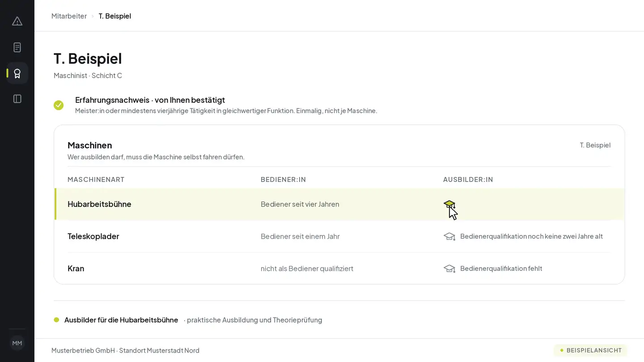The height and width of the screenshot is (362, 644).
Task: Select the Hubarbeitsbühne machine name
Action: click(99, 204)
